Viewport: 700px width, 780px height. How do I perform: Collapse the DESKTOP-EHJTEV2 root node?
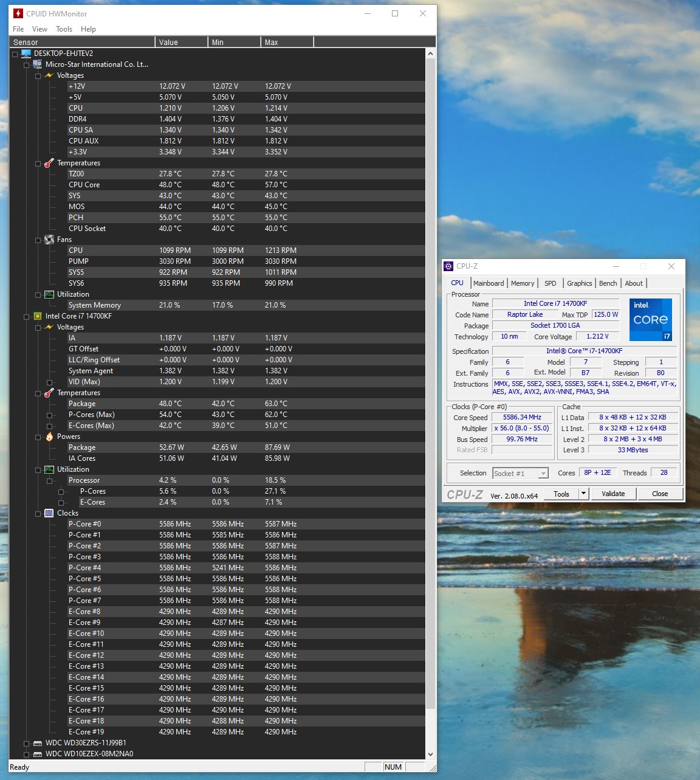tap(15, 54)
